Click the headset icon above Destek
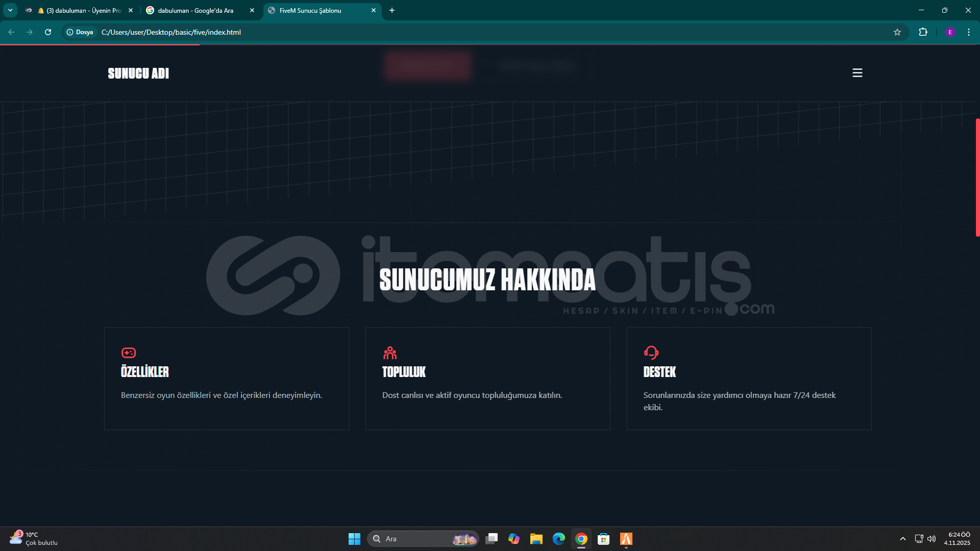 [x=651, y=353]
